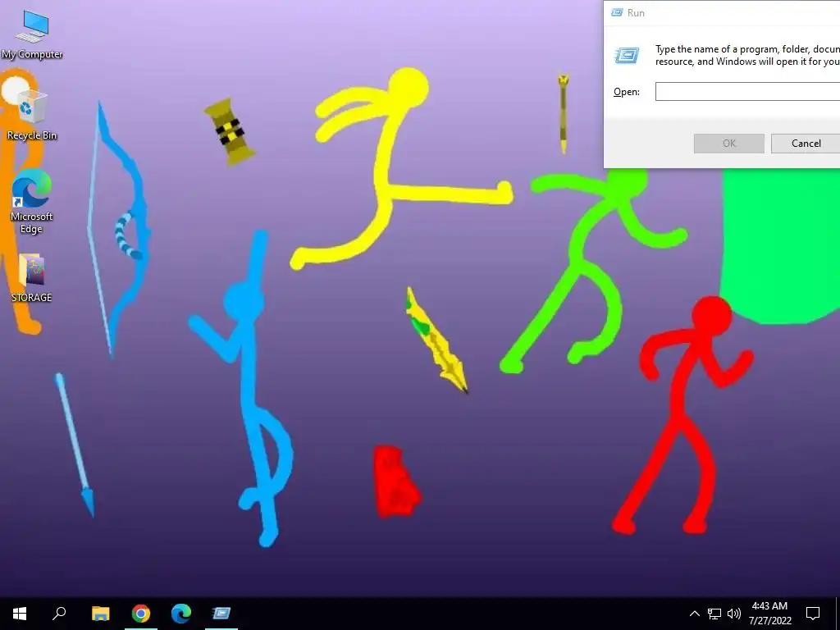
Task: Open the Windows Start menu
Action: [x=20, y=613]
